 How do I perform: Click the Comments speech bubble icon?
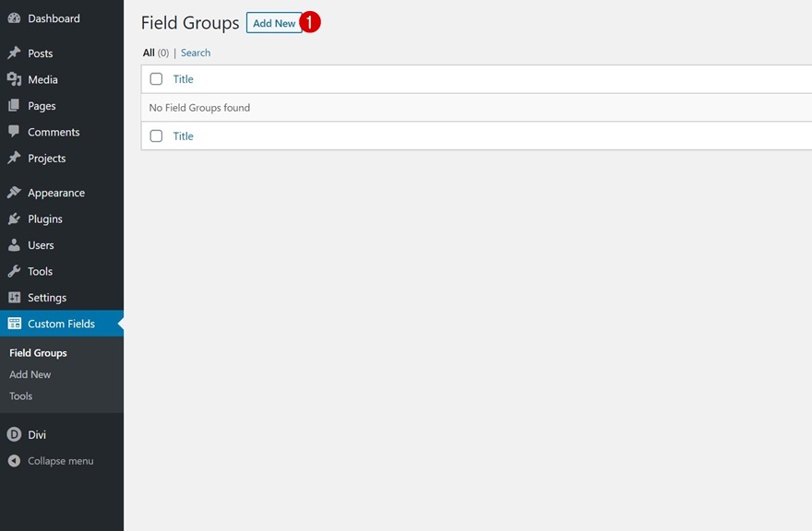(14, 132)
